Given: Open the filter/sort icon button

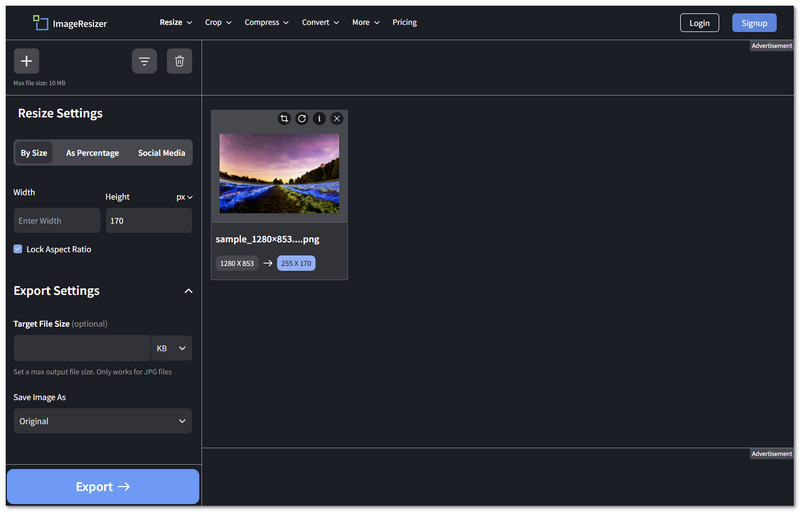Looking at the screenshot, I should coord(144,61).
